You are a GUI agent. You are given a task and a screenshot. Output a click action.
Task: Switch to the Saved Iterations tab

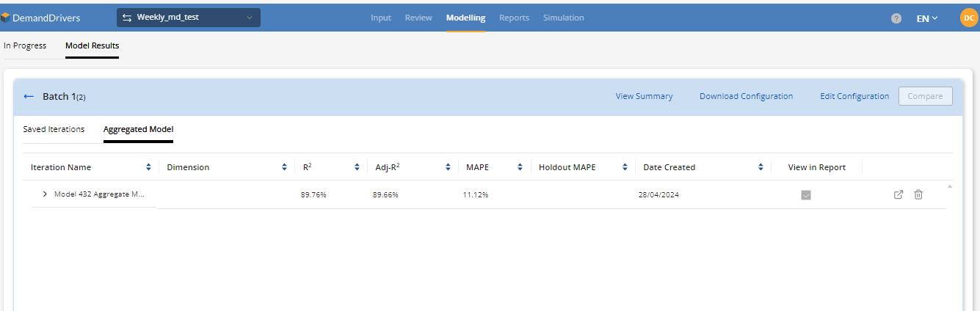point(54,129)
